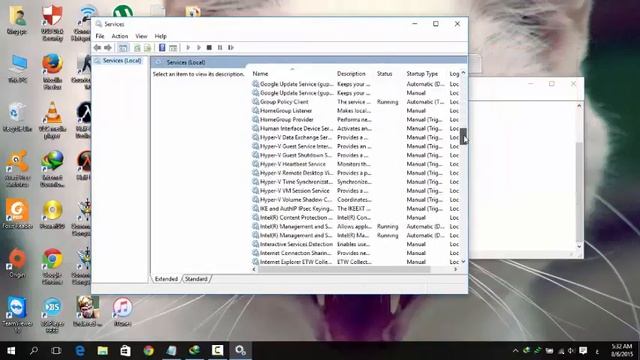Viewport: 640px width, 360px height.
Task: Open the Foxit Reader desktop icon
Action: 17,213
